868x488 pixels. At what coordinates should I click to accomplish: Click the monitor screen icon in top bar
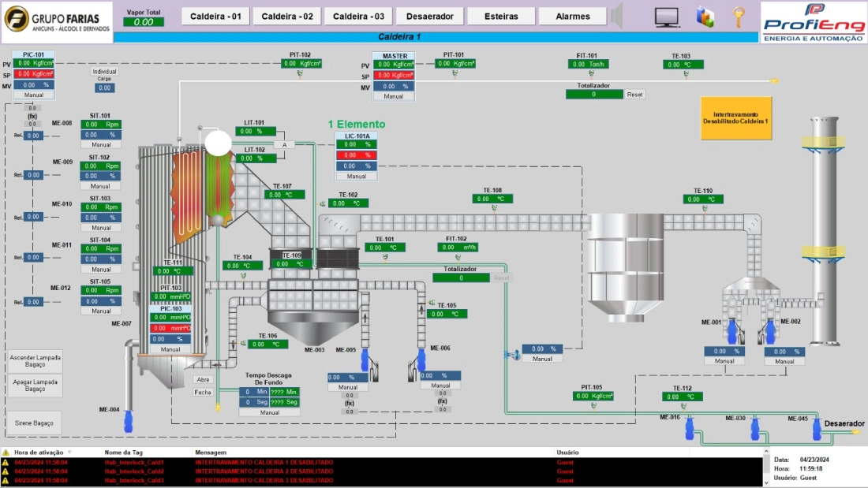coord(667,17)
